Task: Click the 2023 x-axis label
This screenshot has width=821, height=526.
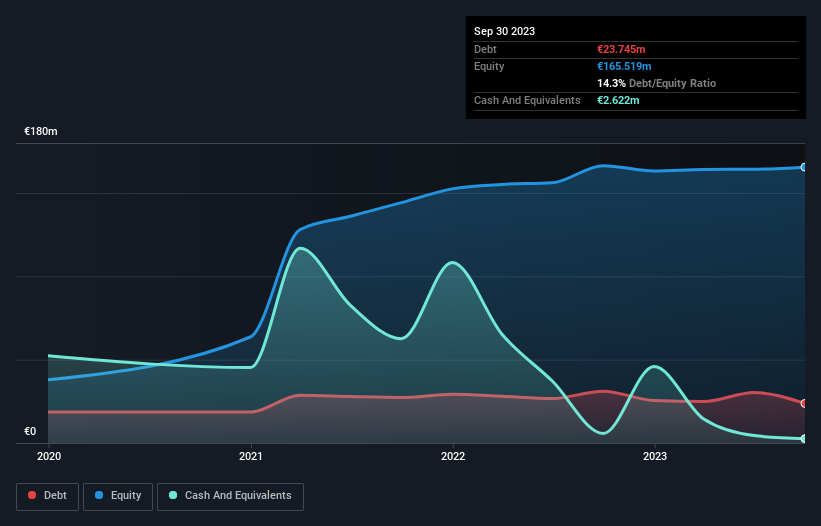Action: 655,456
